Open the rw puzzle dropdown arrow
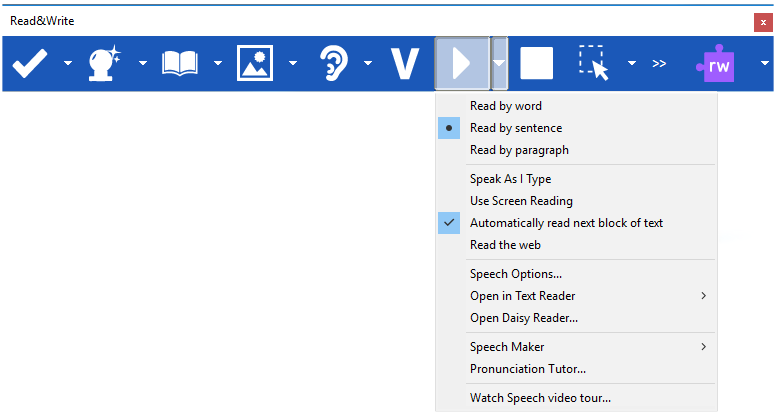This screenshot has width=779, height=419. [x=765, y=63]
